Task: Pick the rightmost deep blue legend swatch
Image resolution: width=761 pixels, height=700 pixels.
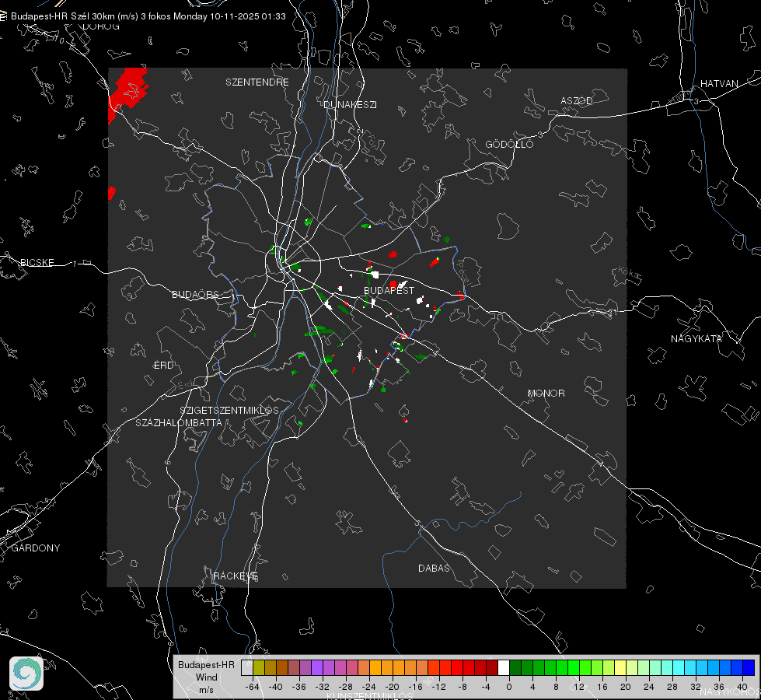Action: click(748, 667)
